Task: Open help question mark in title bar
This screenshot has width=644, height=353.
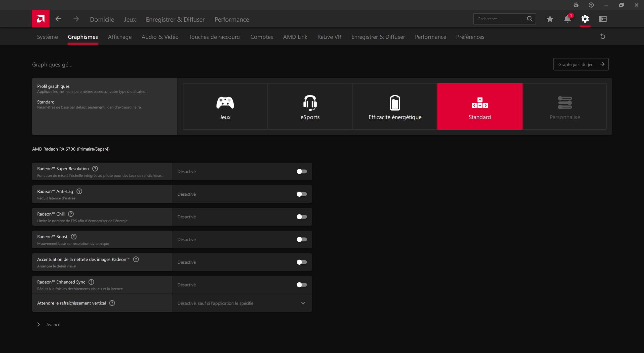Action: click(x=591, y=5)
